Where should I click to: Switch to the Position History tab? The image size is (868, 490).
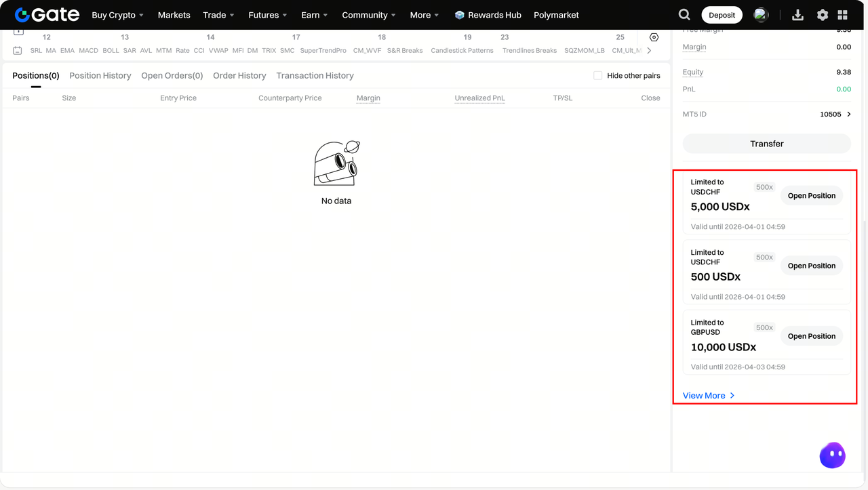point(100,76)
